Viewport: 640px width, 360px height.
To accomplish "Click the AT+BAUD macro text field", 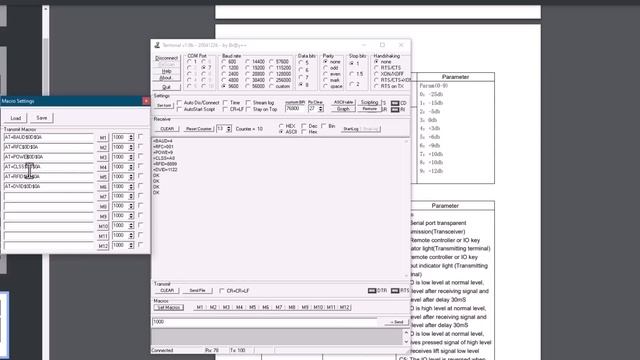I will [x=49, y=138].
